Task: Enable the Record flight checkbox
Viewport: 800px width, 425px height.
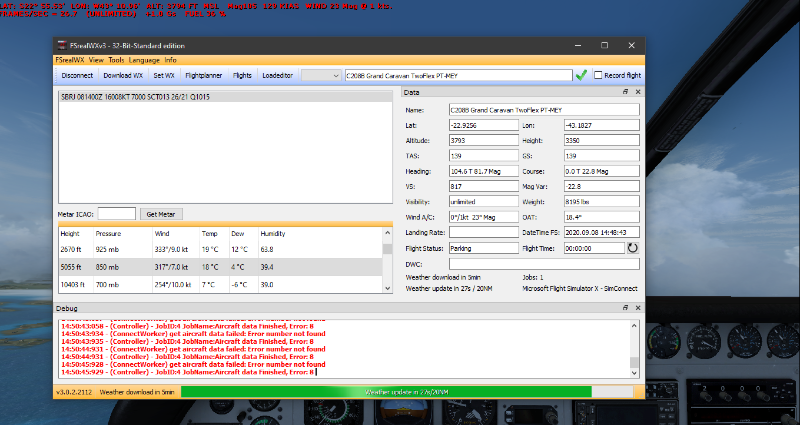Action: (x=598, y=75)
